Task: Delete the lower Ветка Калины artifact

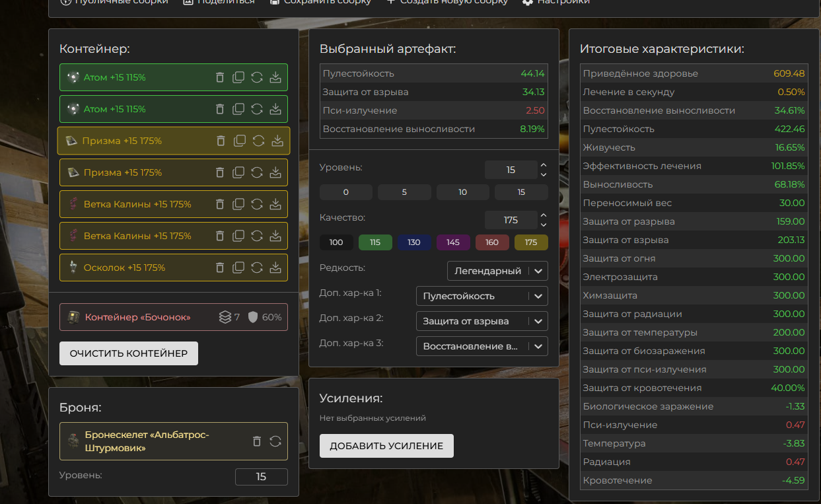Action: [x=220, y=236]
